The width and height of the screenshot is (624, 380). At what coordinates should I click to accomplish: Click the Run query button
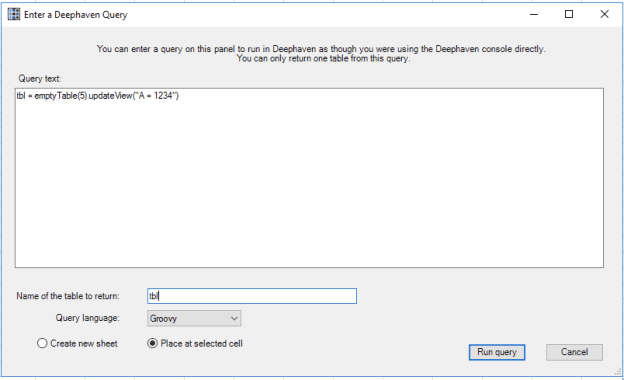tap(497, 352)
